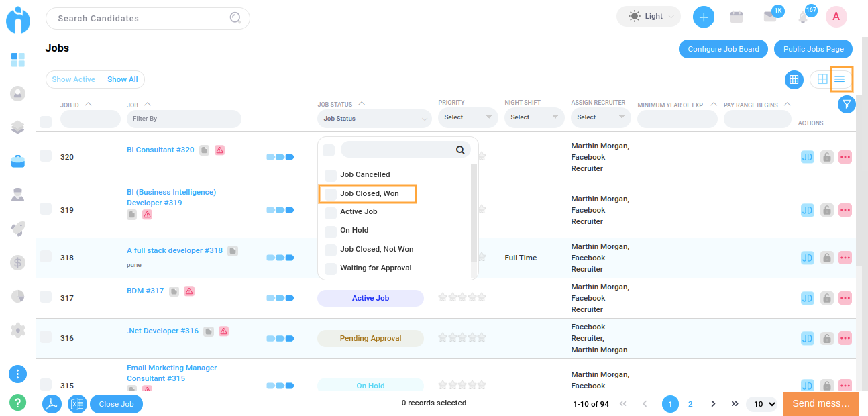868x416 pixels.
Task: Export jobs to Excel icon
Action: [x=77, y=404]
